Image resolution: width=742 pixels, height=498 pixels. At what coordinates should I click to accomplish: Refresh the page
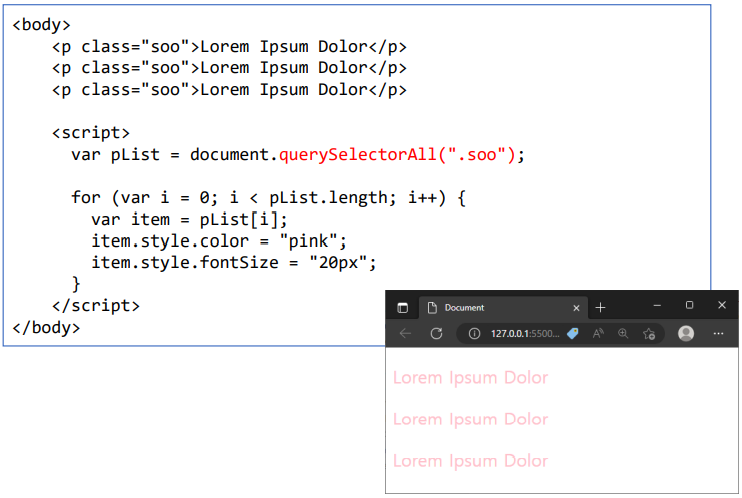(436, 333)
